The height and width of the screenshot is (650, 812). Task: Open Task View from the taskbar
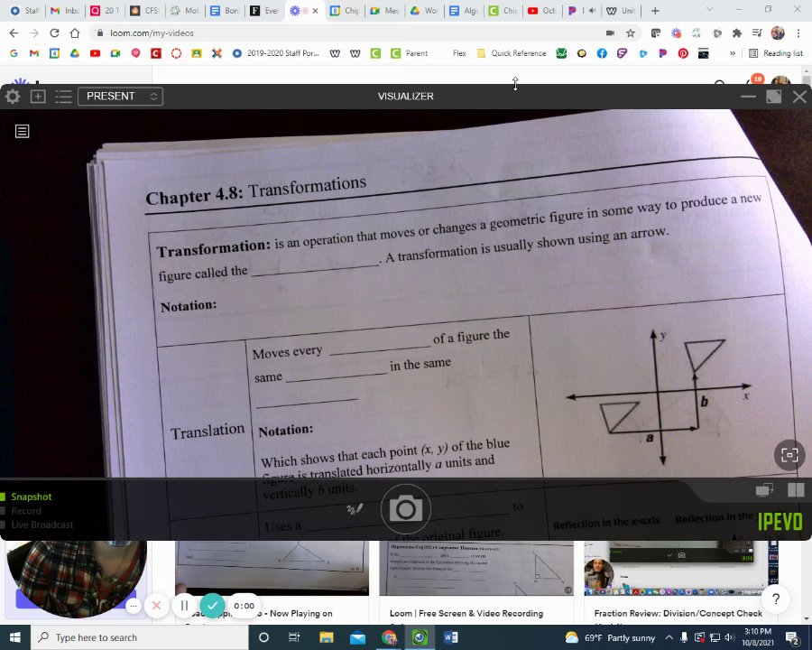click(294, 637)
